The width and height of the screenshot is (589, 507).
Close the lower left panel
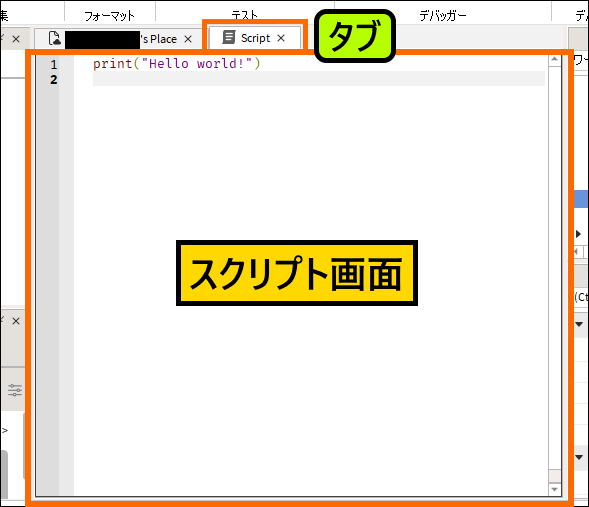16,321
